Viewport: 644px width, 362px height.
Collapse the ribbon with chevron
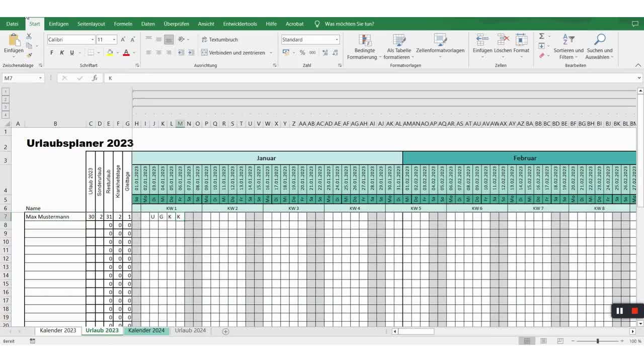[638, 65]
